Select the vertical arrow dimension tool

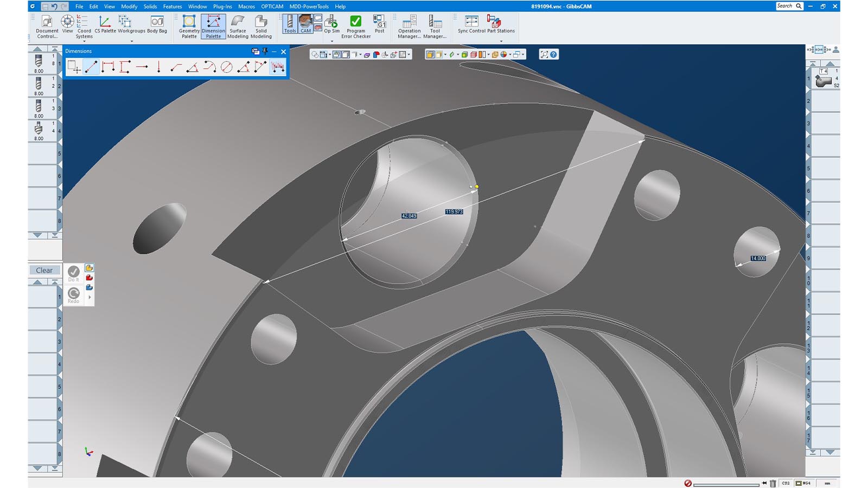coord(158,67)
